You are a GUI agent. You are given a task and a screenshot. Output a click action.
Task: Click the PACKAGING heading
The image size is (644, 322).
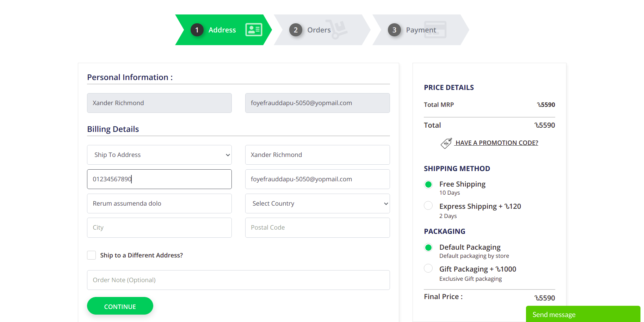click(x=445, y=231)
